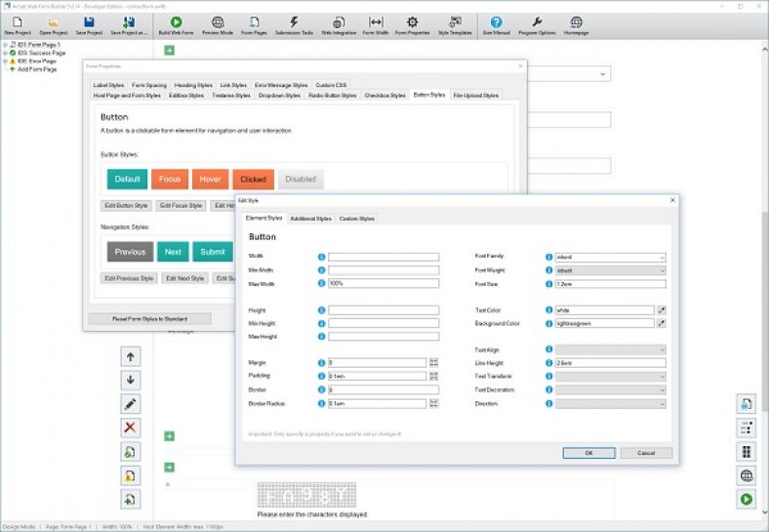Open the User Manual help icon
Screen dimensions: 769x532
[x=497, y=22]
